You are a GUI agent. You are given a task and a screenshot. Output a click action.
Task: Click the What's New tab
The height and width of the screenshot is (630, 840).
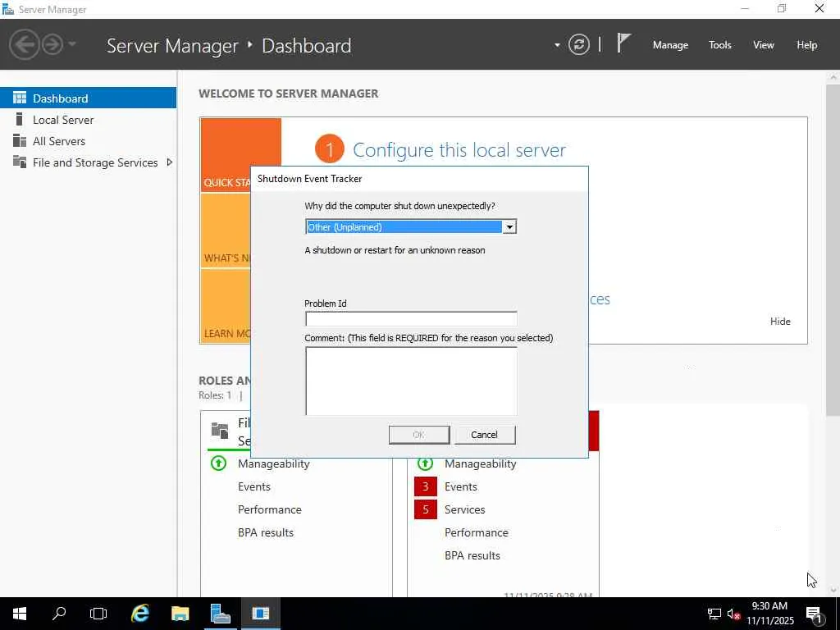click(x=226, y=231)
